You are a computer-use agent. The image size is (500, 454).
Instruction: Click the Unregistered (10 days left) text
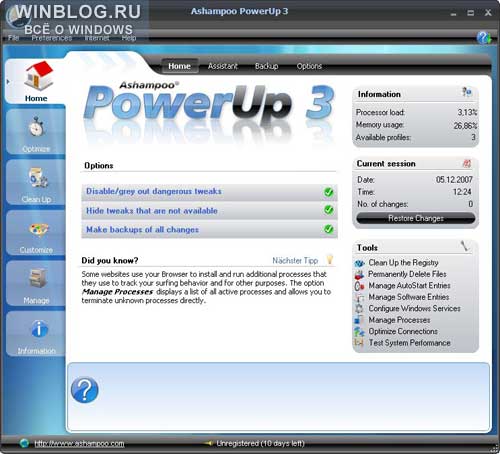pos(260,443)
